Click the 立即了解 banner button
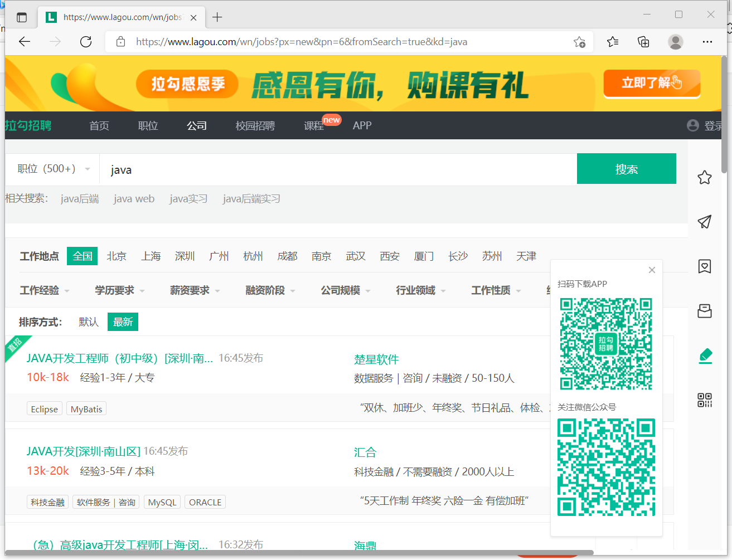The width and height of the screenshot is (732, 560). 652,83
